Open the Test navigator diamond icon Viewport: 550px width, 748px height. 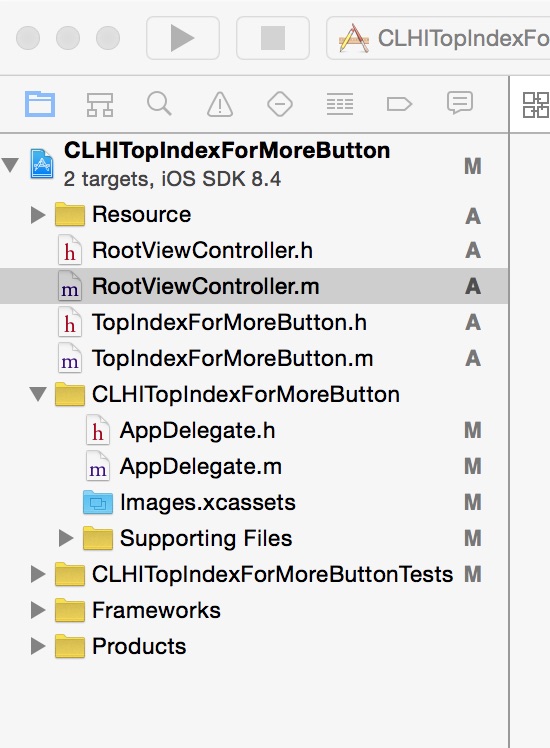280,104
